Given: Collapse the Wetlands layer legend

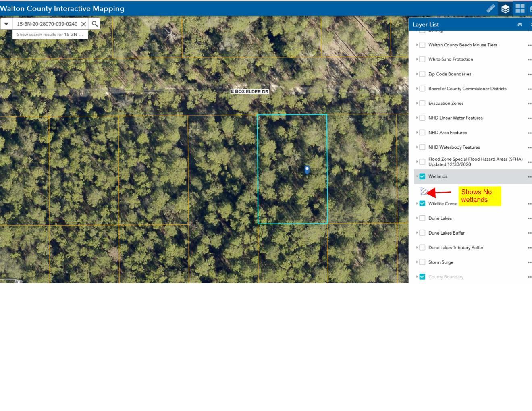Looking at the screenshot, I should click(417, 176).
